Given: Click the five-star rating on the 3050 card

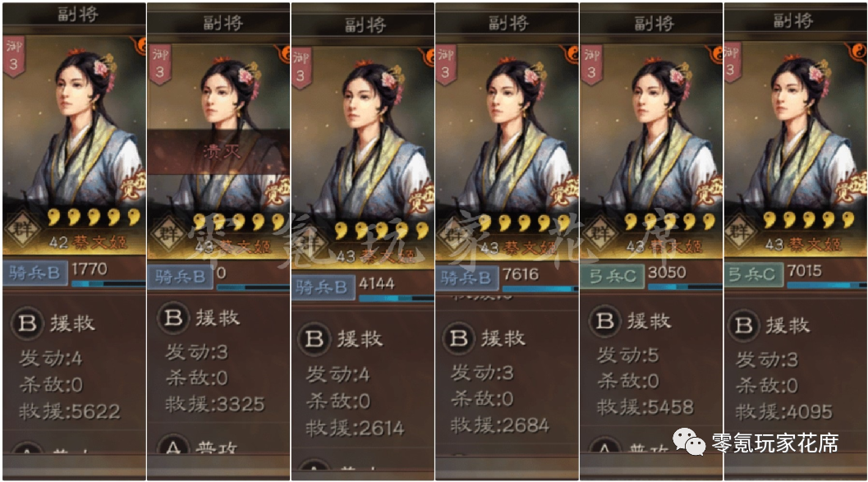Looking at the screenshot, I should pos(669,223).
